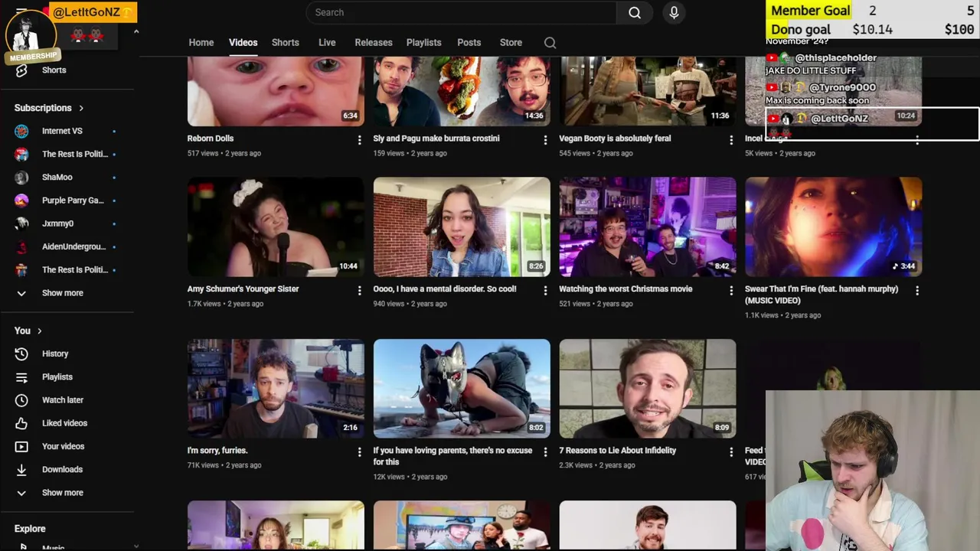This screenshot has width=980, height=551.
Task: Play the wolf mask 8:02 thumbnail
Action: click(x=462, y=388)
